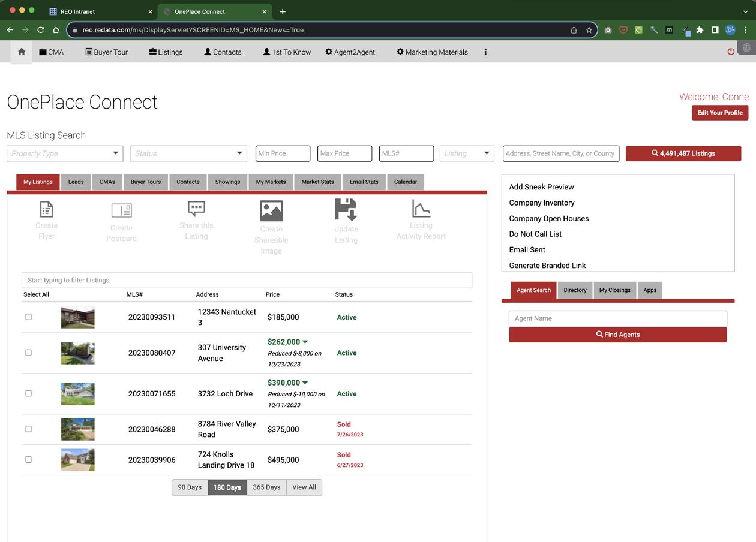This screenshot has width=756, height=542.
Task: Open the 1st To Know menu
Action: (x=287, y=52)
